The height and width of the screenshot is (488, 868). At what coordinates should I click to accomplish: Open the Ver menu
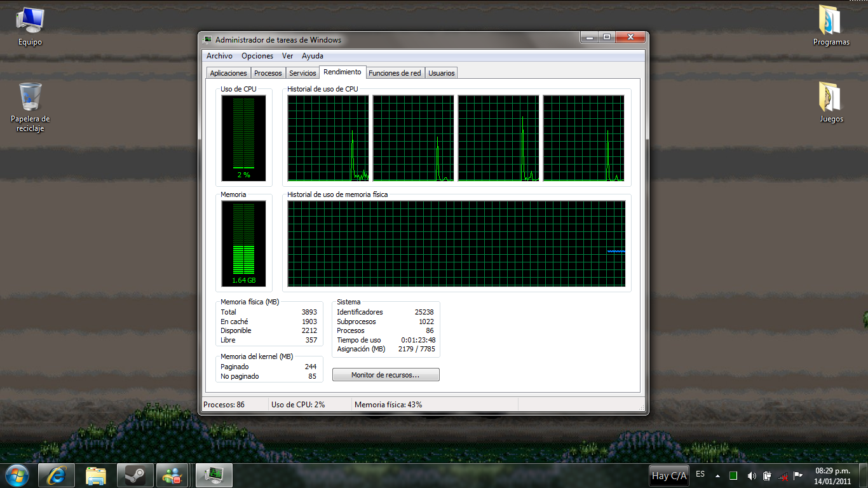pos(288,56)
